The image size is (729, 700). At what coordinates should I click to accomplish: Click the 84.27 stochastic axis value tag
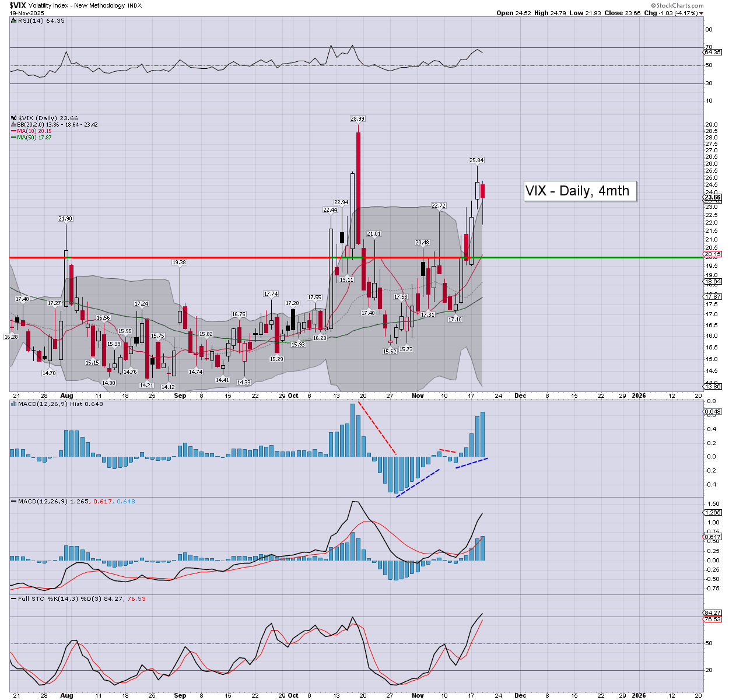tap(713, 612)
